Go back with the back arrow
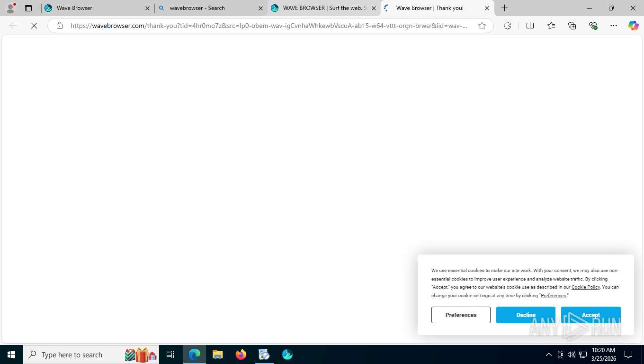 13,26
